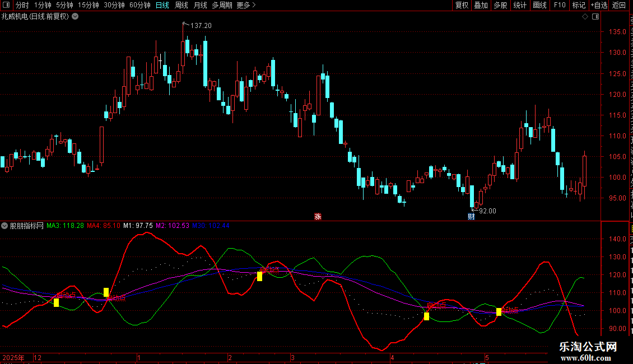Viewport: 633px width, 364px height.
Task: Click the M30: 102.44 value label
Action: click(211, 226)
